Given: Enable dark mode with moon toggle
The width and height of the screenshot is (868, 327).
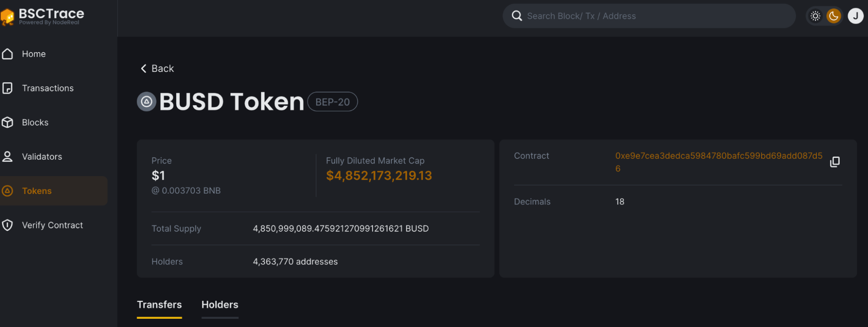Looking at the screenshot, I should (x=834, y=16).
